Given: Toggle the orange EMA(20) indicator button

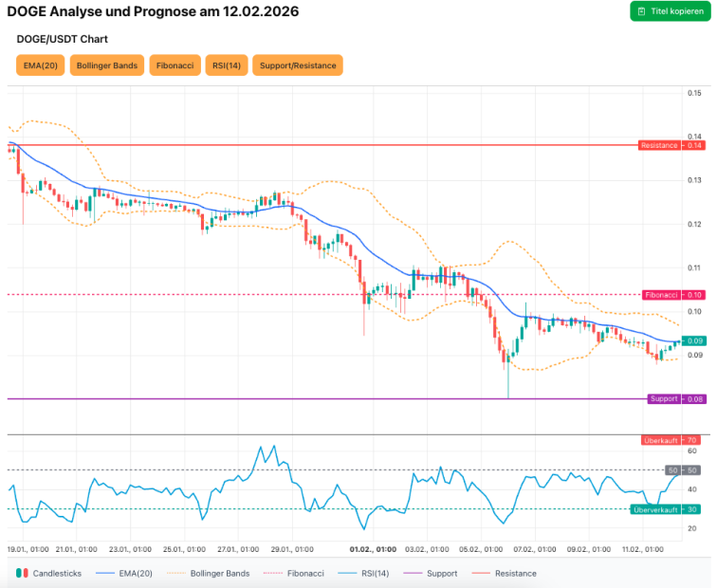Looking at the screenshot, I should [40, 65].
